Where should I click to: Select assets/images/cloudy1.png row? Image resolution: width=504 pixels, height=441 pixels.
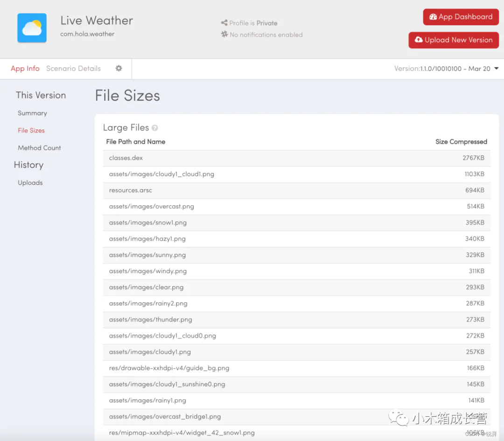[296, 352]
